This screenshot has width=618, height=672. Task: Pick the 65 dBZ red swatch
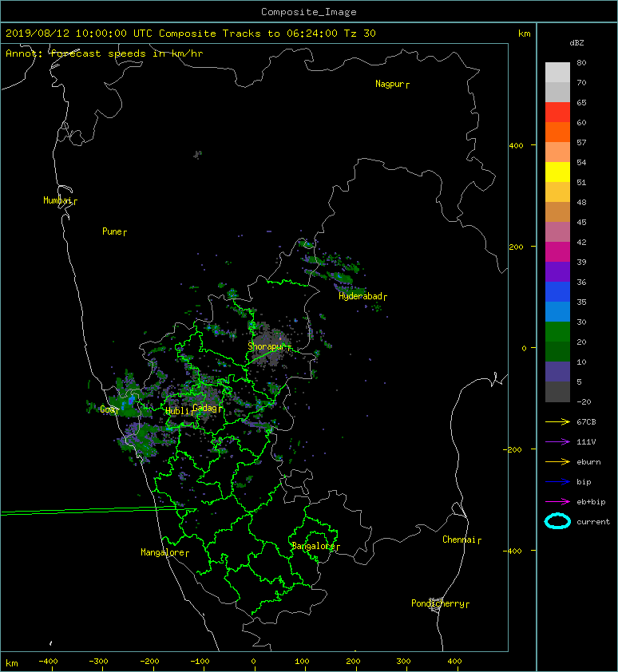pyautogui.click(x=557, y=112)
